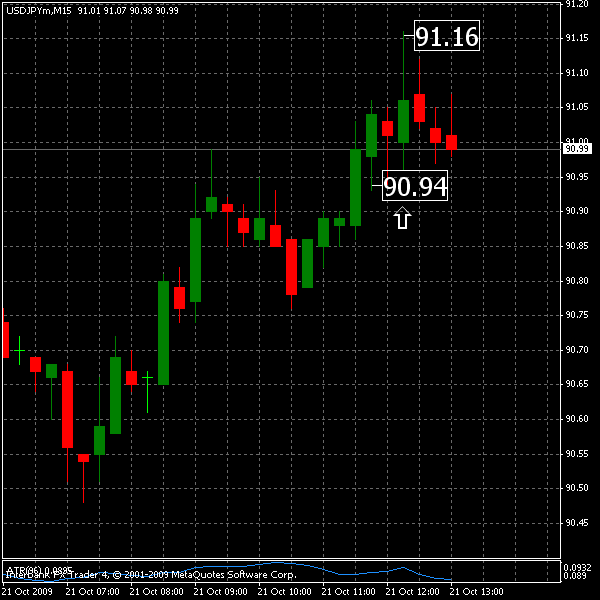Click the 90.85 price scale label
The width and height of the screenshot is (600, 600).
click(577, 246)
